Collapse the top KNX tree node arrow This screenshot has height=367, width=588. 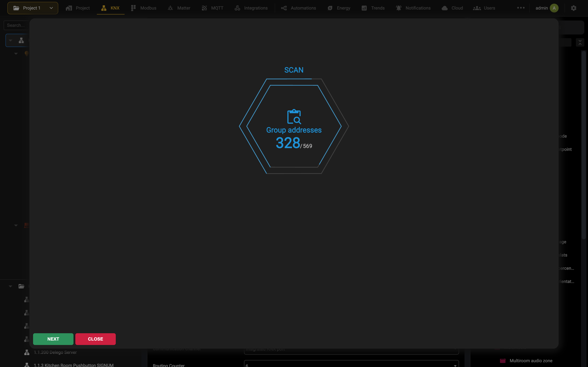[x=10, y=41]
